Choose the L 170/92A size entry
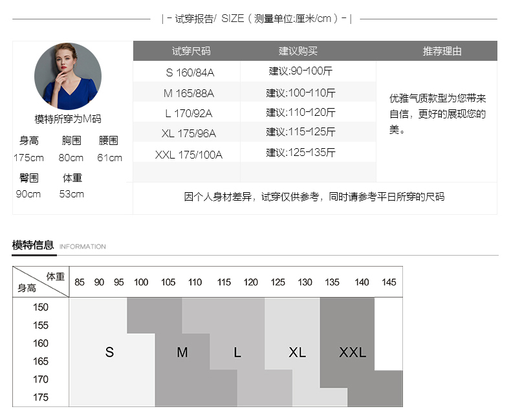Screen dimensions: 511x420 [188, 113]
